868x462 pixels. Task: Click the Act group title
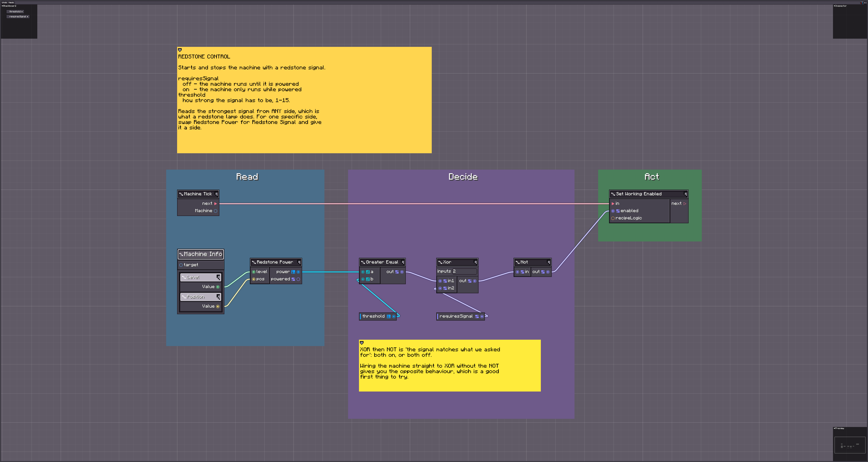click(x=652, y=177)
